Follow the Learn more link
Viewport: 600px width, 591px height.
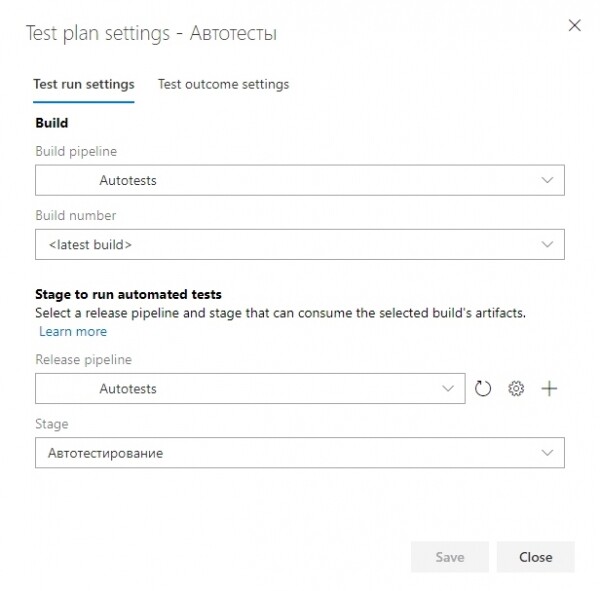[x=73, y=331]
